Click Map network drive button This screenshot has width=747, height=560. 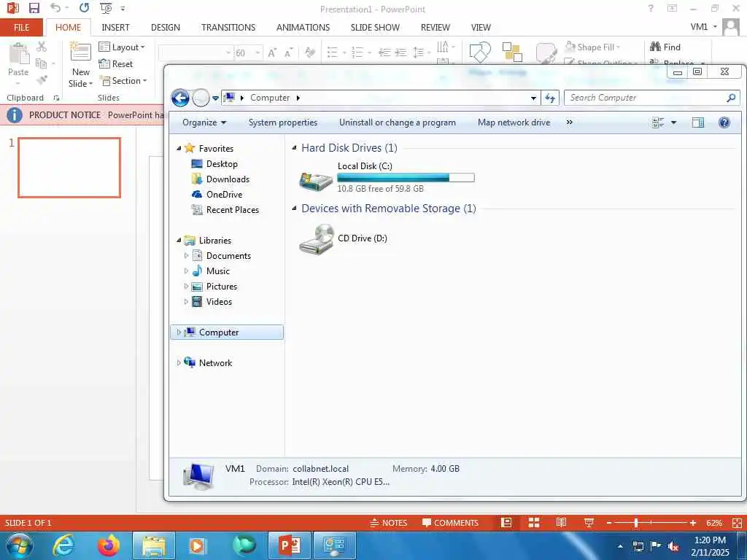point(514,122)
